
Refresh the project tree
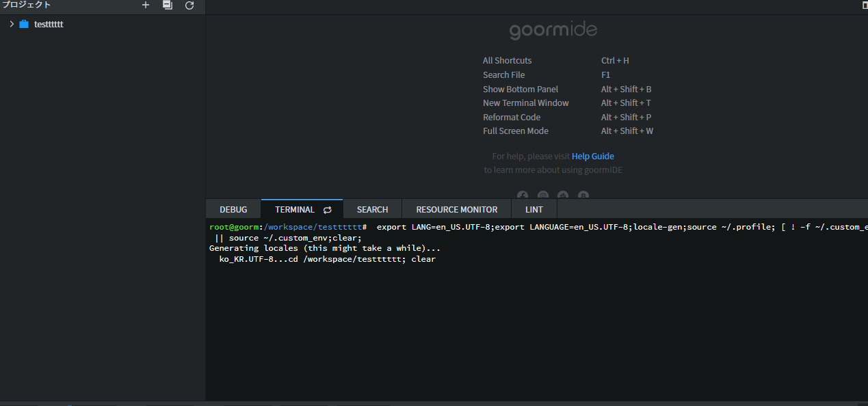189,5
